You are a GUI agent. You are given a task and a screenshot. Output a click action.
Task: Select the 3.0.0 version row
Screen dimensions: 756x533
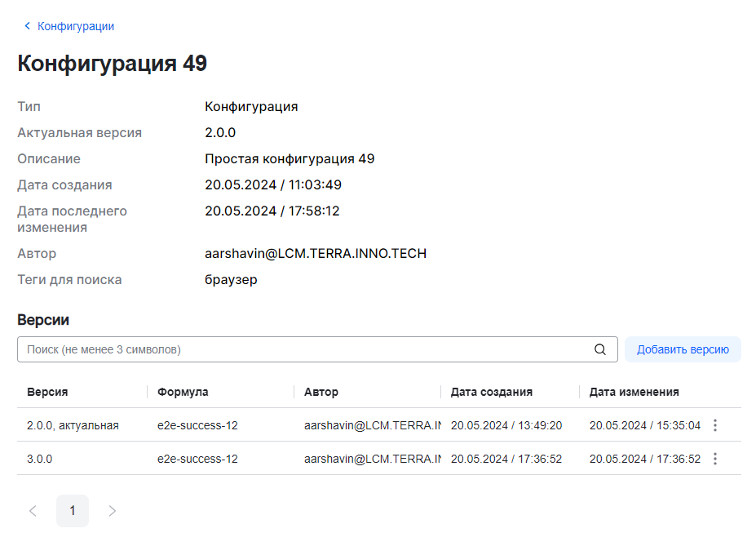(x=39, y=459)
